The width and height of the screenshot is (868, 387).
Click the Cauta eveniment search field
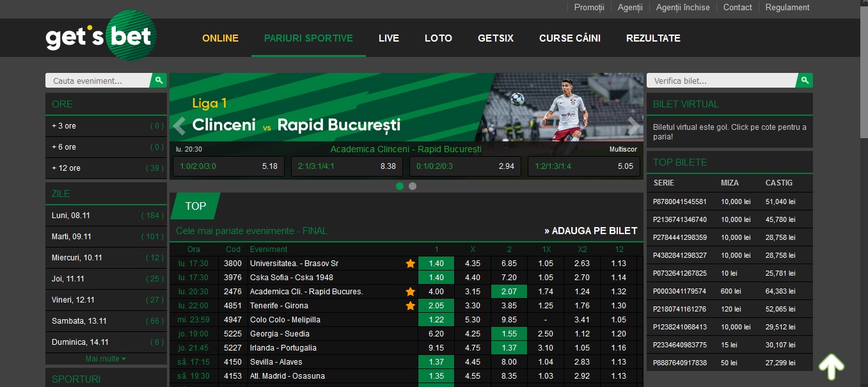pos(98,81)
